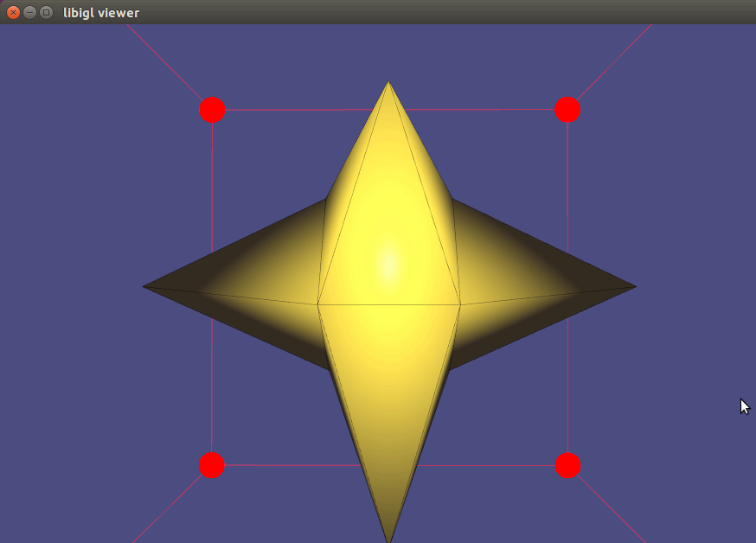Click the top-right red bounding box vertex
The image size is (756, 543).
(567, 109)
